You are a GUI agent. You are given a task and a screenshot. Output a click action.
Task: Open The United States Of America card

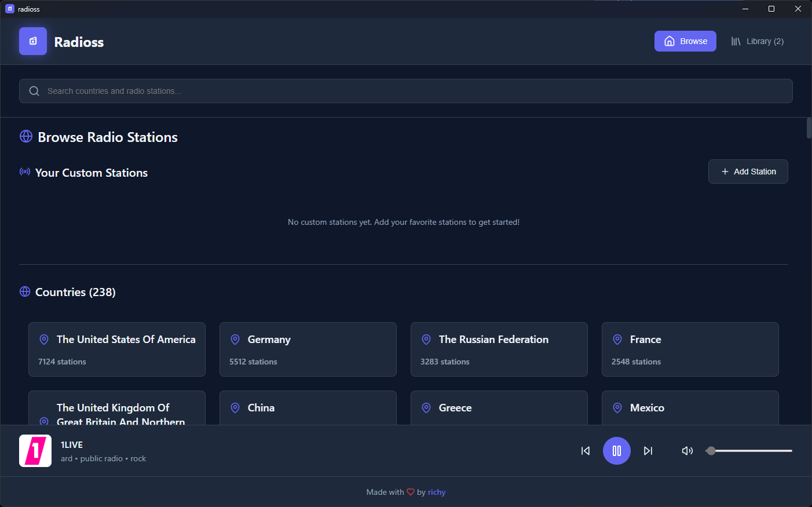[117, 349]
